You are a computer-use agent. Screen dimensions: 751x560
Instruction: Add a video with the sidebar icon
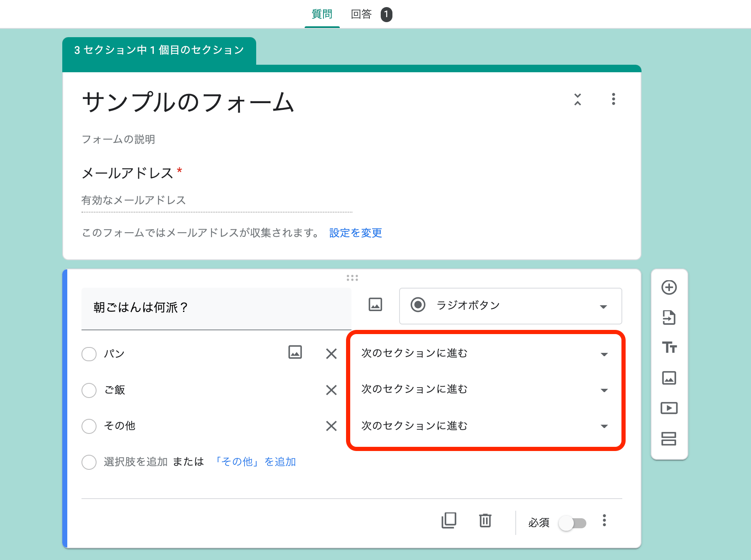tap(669, 408)
